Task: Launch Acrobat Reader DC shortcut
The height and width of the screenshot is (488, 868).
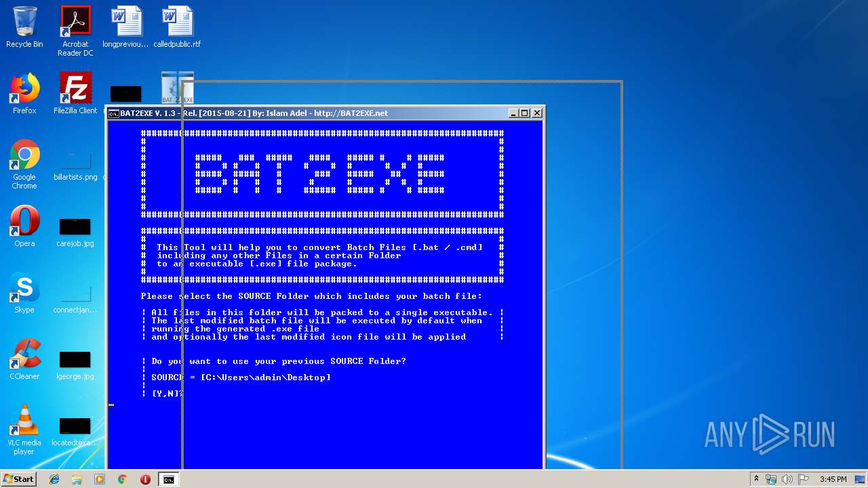Action: (75, 31)
